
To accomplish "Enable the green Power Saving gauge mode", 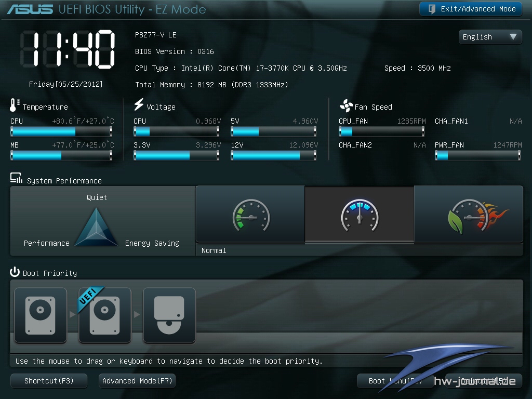I will coord(250,215).
